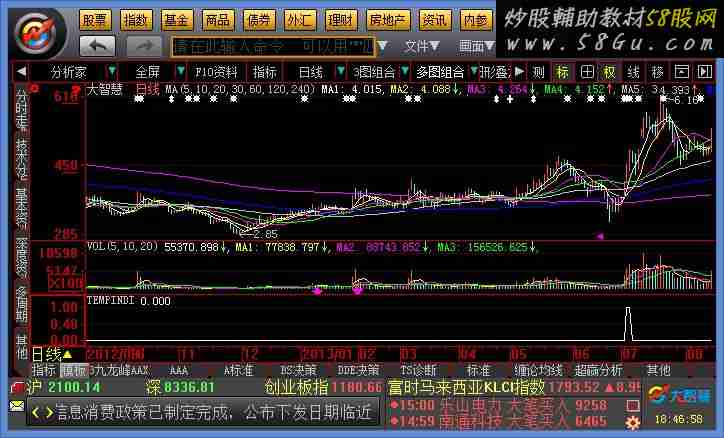Screen dimensions: 724x438
Task: Click the yellow triangle beside 日线 period
Action: (67, 354)
